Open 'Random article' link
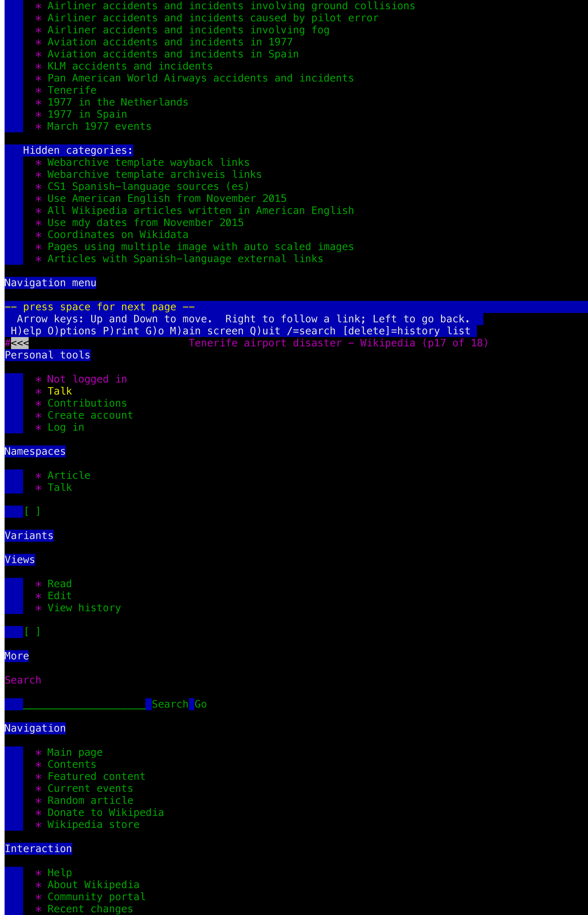 [x=90, y=800]
